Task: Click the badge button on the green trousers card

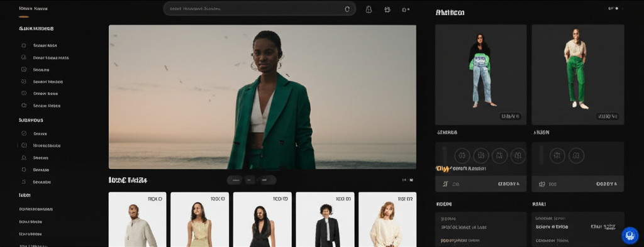Action: tap(608, 116)
